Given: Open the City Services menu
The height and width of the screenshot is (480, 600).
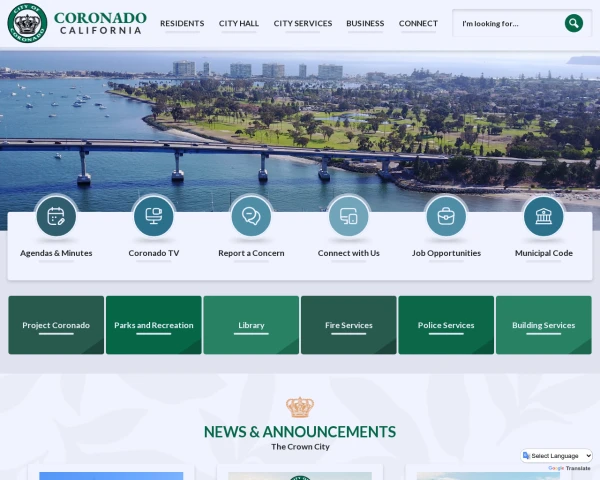Looking at the screenshot, I should 303,23.
